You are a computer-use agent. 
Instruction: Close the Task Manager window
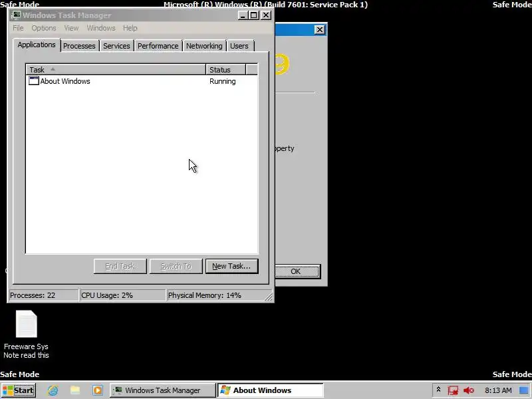pyautogui.click(x=266, y=15)
